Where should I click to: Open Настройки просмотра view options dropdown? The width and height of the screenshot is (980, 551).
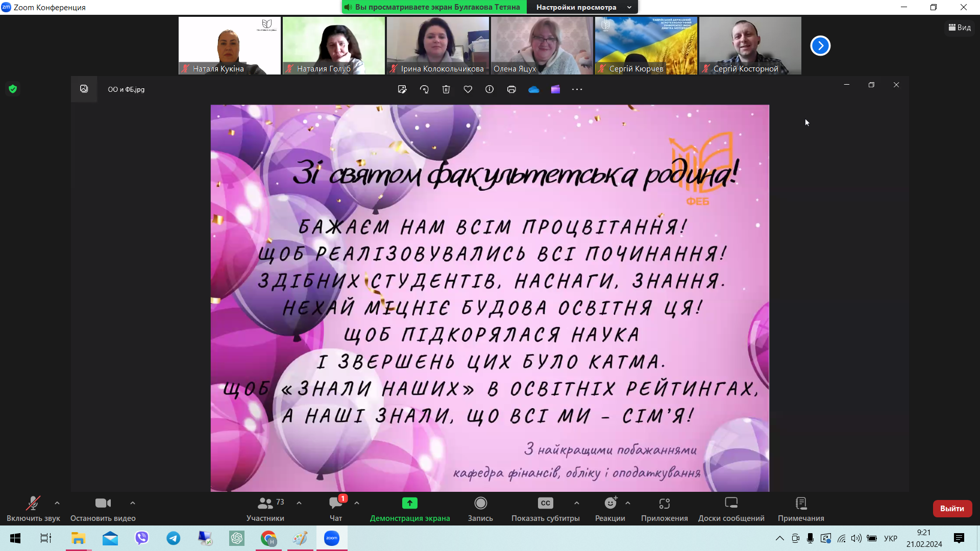[x=583, y=7]
